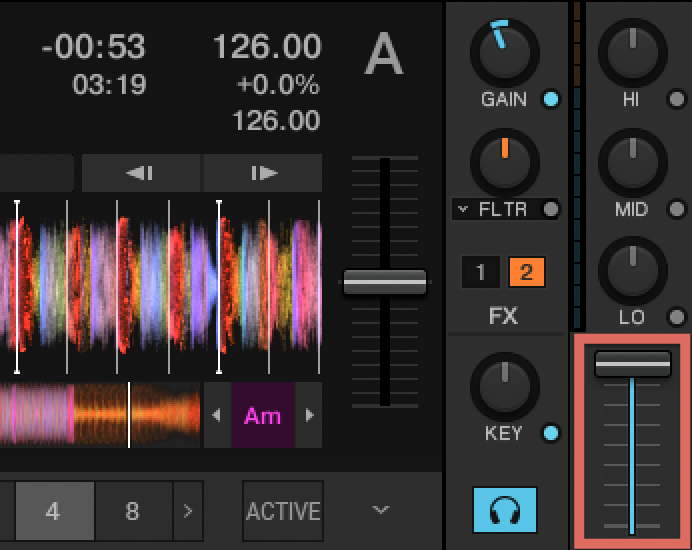Screen dimensions: 692x550
Task: Toggle the GAIN blue indicator dot
Action: [x=551, y=99]
